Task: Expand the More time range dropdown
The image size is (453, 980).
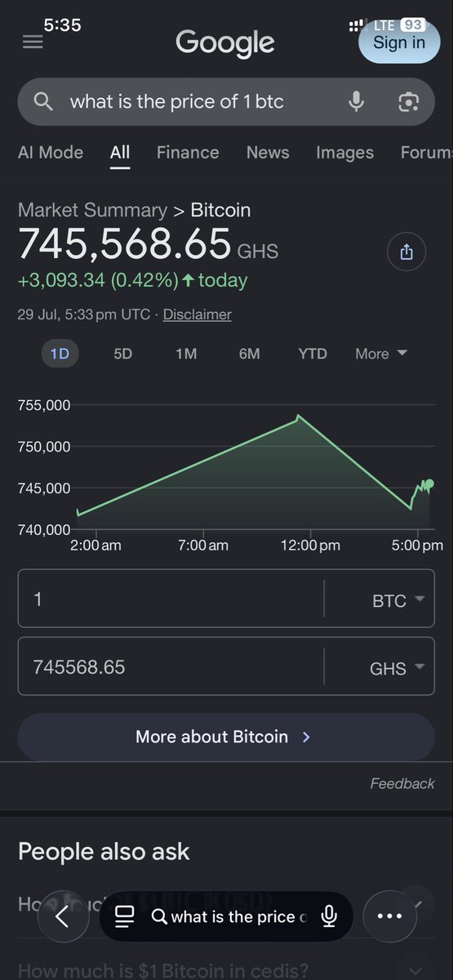Action: click(381, 354)
